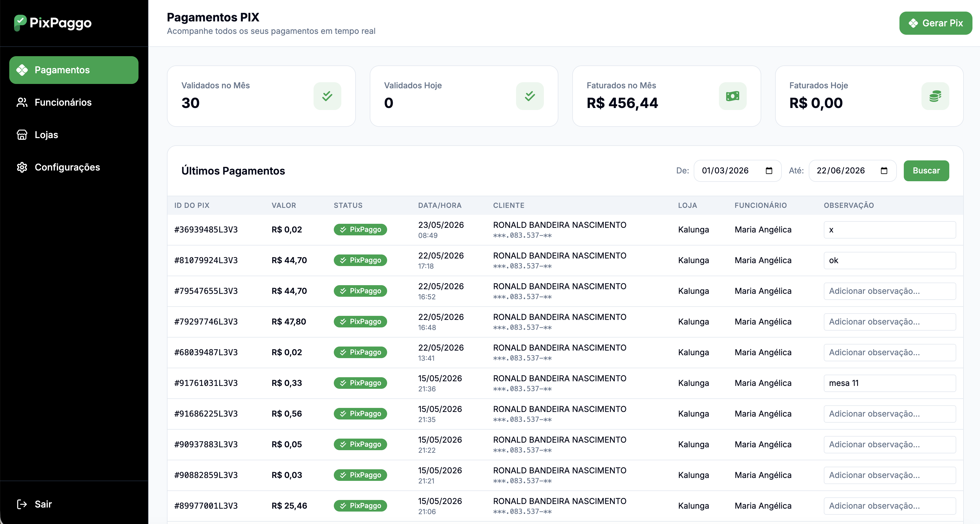This screenshot has height=524, width=980.
Task: Add observation for payment #79547655L3V3
Action: (x=890, y=291)
